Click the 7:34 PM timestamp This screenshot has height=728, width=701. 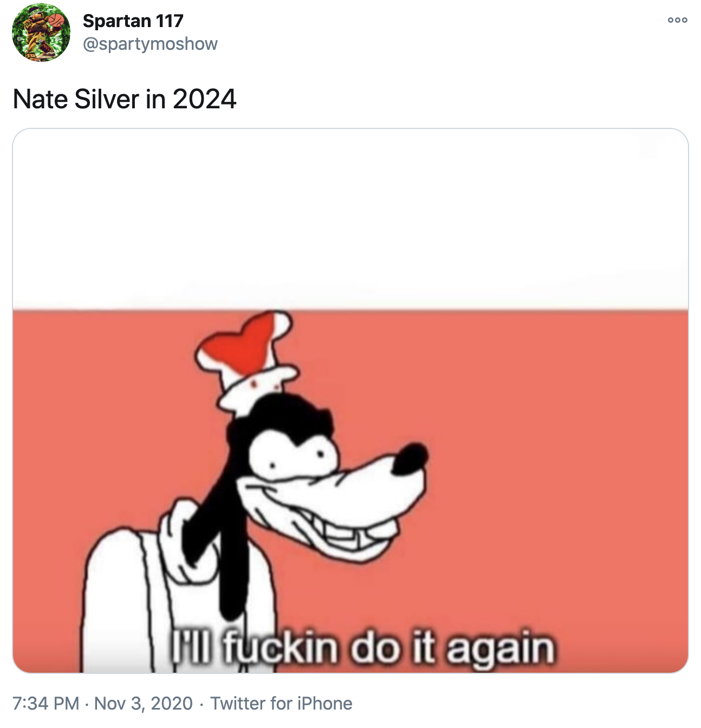[x=46, y=703]
